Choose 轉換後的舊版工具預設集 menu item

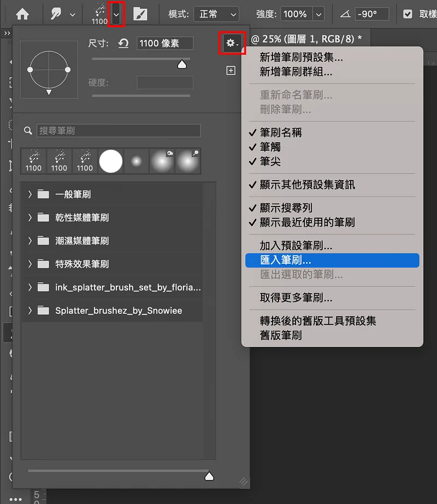point(332,321)
